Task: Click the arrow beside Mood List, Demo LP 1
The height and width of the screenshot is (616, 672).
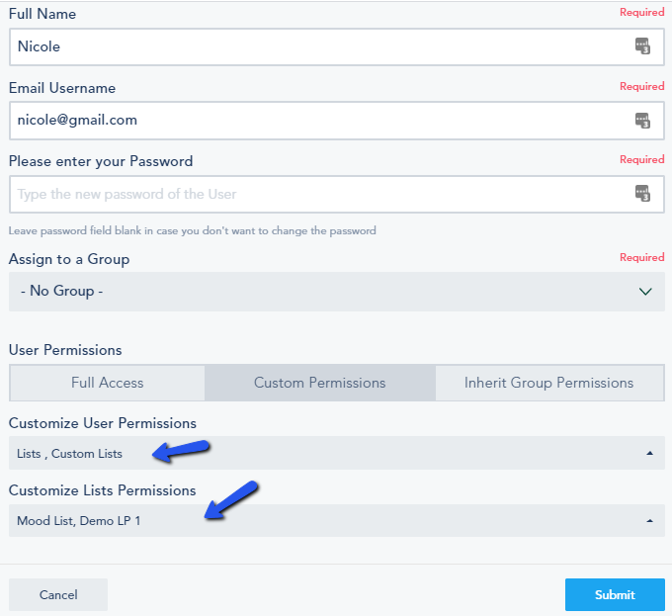Action: pos(649,520)
